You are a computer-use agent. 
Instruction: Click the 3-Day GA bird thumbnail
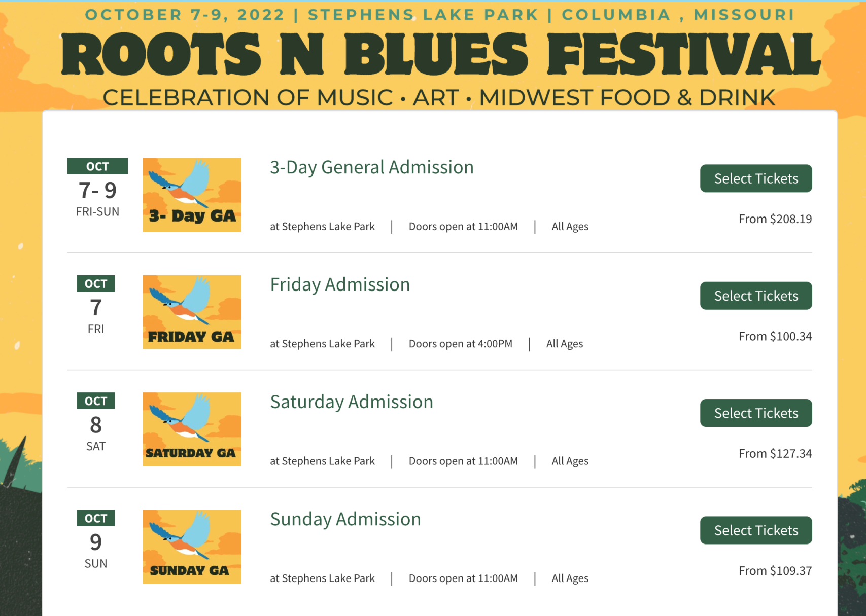tap(192, 195)
